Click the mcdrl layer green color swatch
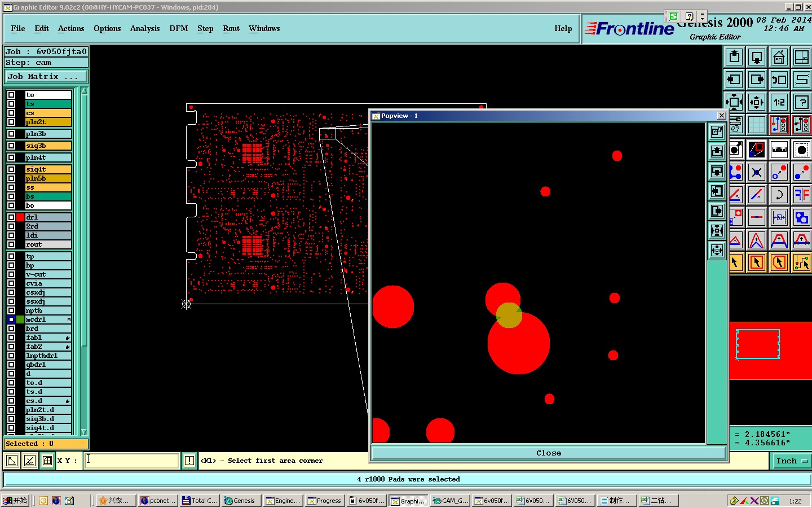 20,319
